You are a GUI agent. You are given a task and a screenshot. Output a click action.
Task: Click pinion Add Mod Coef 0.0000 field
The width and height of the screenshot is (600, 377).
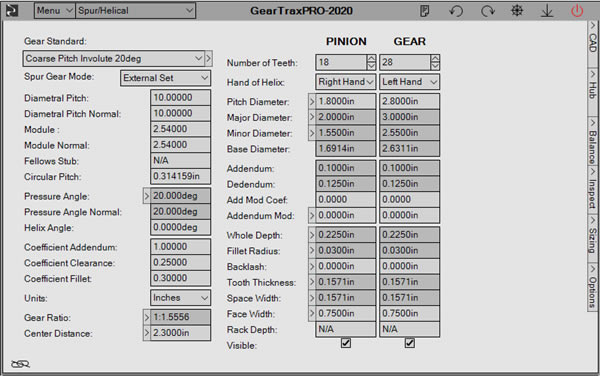(x=346, y=200)
